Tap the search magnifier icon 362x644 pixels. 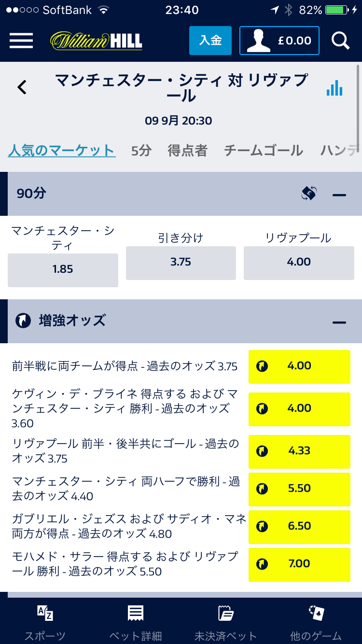(x=340, y=41)
